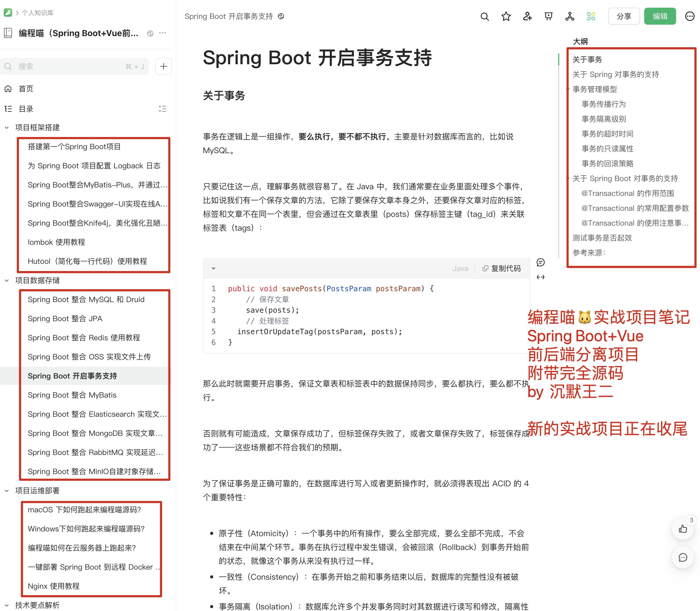Image resolution: width=700 pixels, height=611 pixels.
Task: Click the green 编辑 edit button
Action: pos(660,16)
